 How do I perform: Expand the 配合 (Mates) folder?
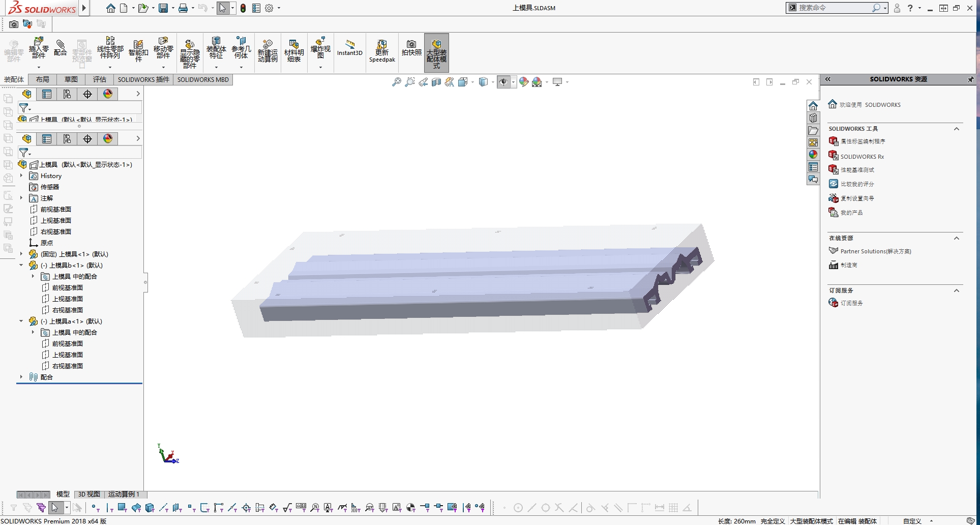point(21,377)
